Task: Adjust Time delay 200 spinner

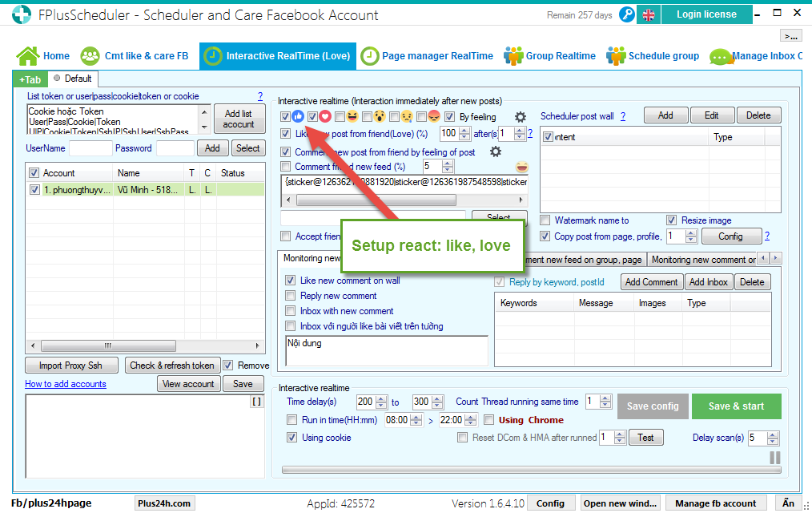Action: 382,402
